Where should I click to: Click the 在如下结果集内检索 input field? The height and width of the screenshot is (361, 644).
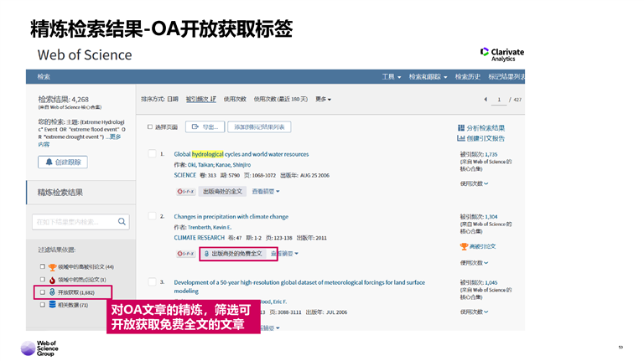(75, 221)
